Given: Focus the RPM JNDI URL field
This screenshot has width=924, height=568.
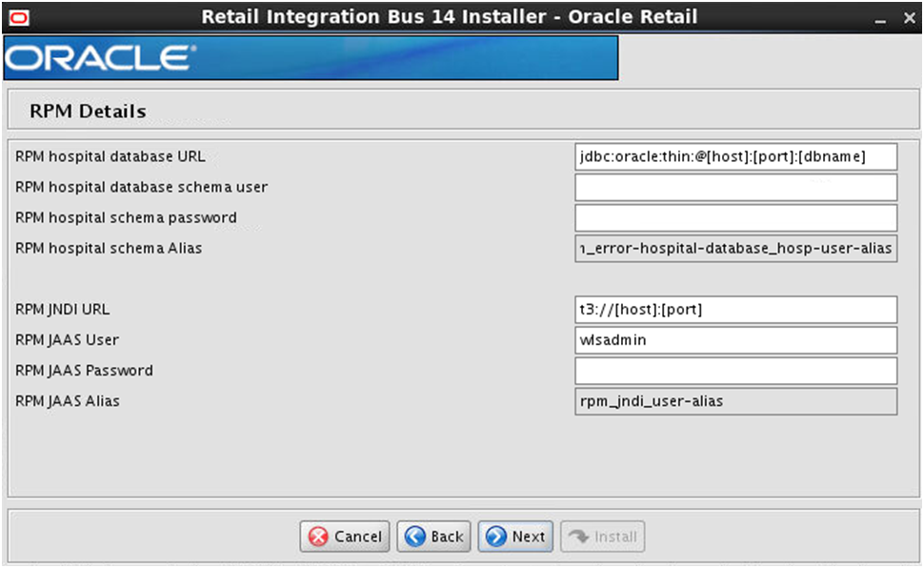Looking at the screenshot, I should (x=736, y=310).
